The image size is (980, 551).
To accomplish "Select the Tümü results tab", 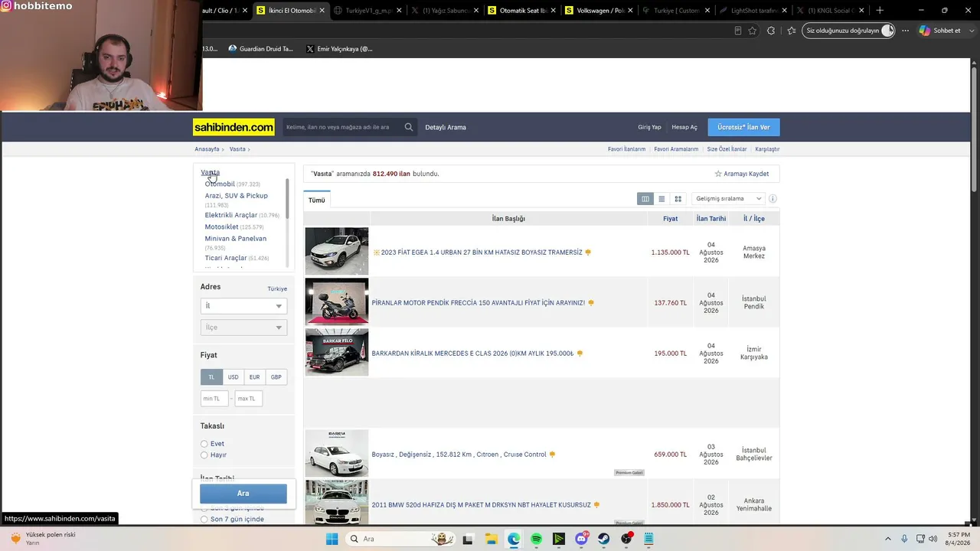I will (317, 200).
